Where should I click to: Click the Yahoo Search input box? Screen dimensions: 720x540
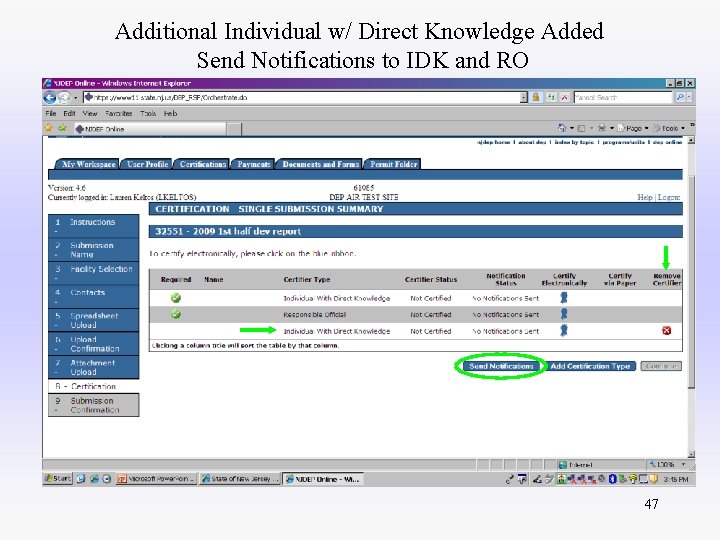623,97
